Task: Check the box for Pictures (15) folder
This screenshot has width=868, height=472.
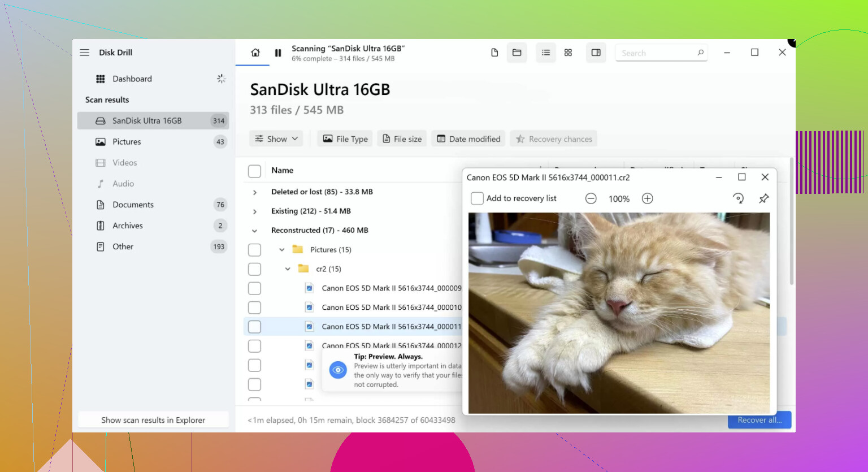Action: [x=255, y=250]
